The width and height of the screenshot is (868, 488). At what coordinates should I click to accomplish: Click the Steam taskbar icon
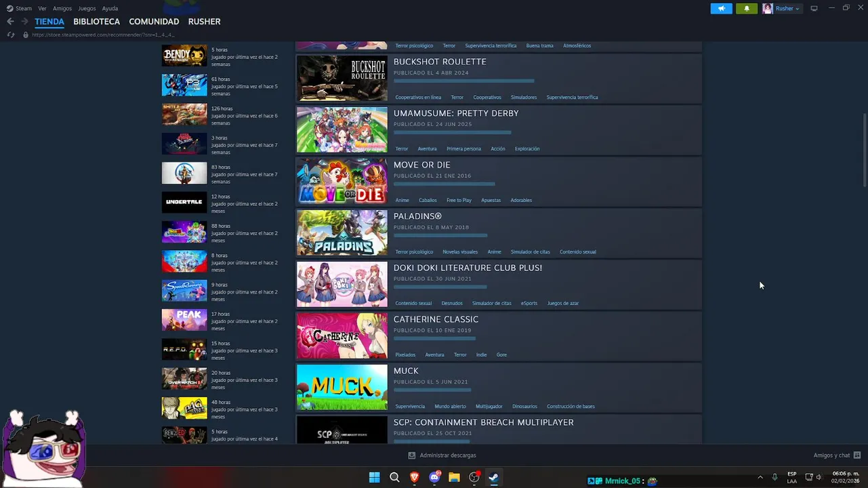click(494, 478)
